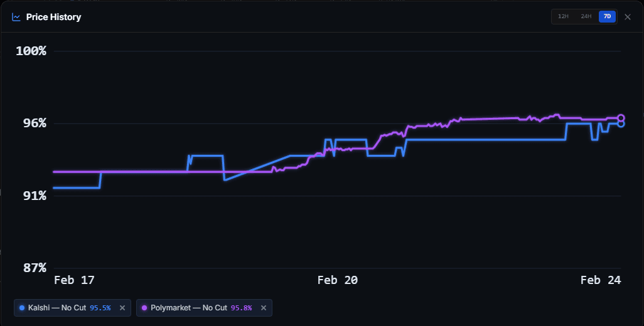Click the Feb 20 date label

click(x=338, y=280)
